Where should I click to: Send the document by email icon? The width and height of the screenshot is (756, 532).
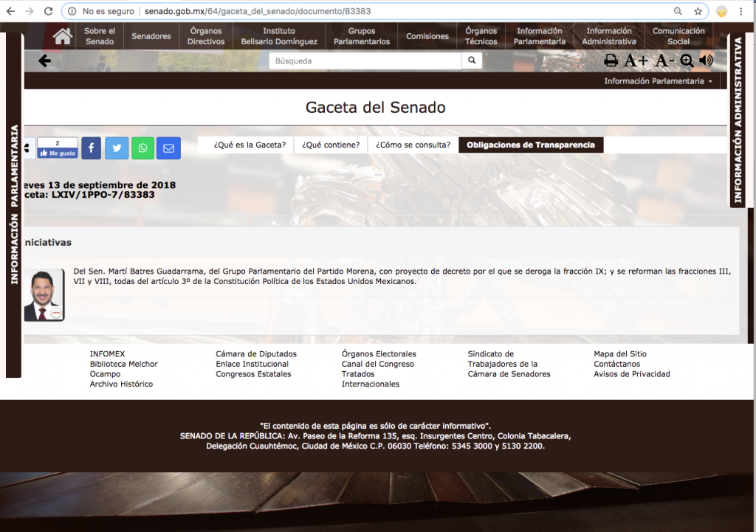pos(168,148)
